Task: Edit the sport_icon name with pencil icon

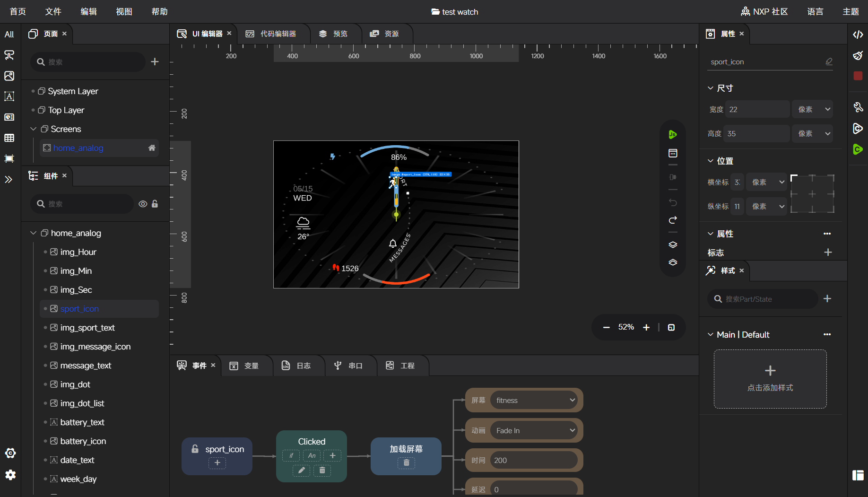Action: [x=829, y=62]
